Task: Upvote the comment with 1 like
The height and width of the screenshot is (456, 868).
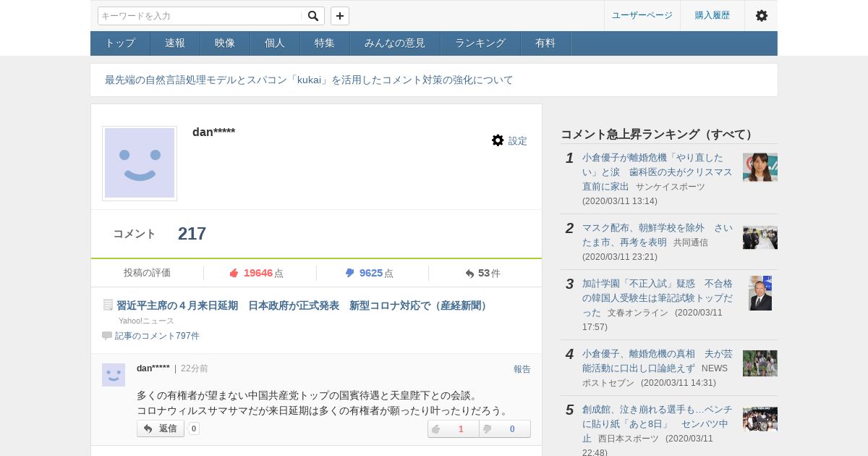Action: point(454,428)
